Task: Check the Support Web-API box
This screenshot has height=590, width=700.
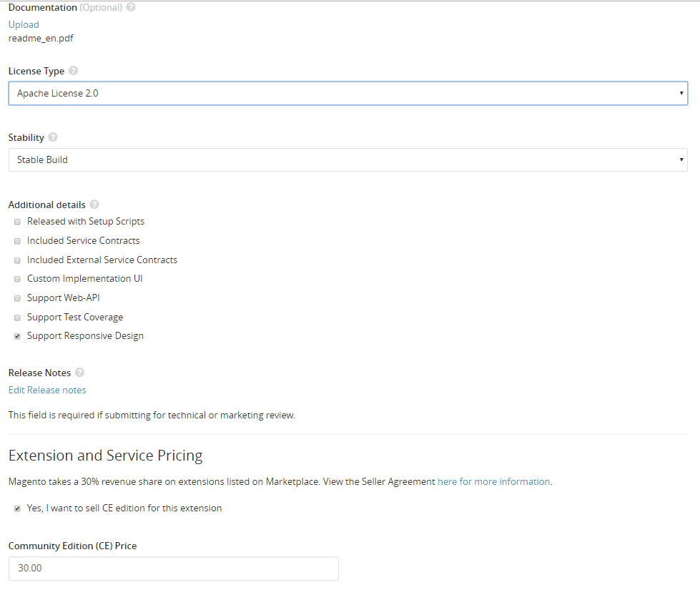Action: (x=17, y=298)
